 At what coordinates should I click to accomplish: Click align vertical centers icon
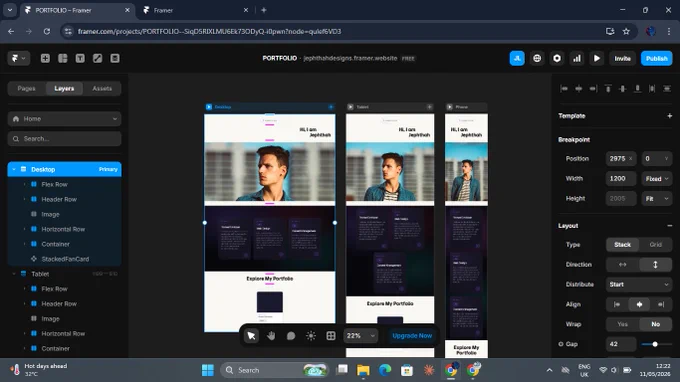[623, 88]
